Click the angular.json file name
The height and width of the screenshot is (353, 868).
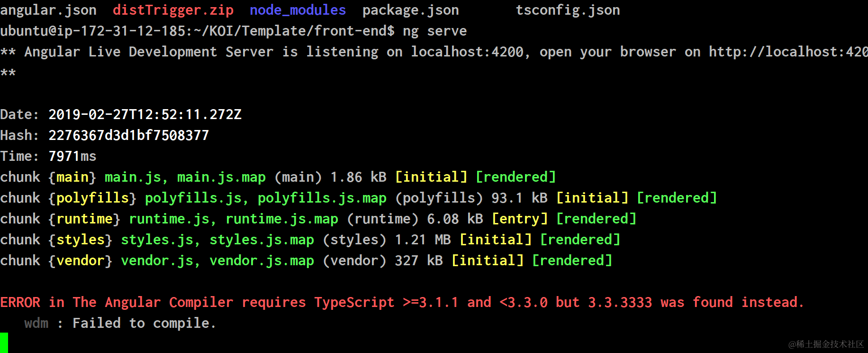[48, 10]
